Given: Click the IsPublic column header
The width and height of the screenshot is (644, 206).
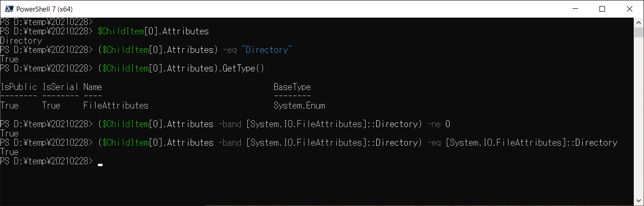Looking at the screenshot, I should [19, 87].
